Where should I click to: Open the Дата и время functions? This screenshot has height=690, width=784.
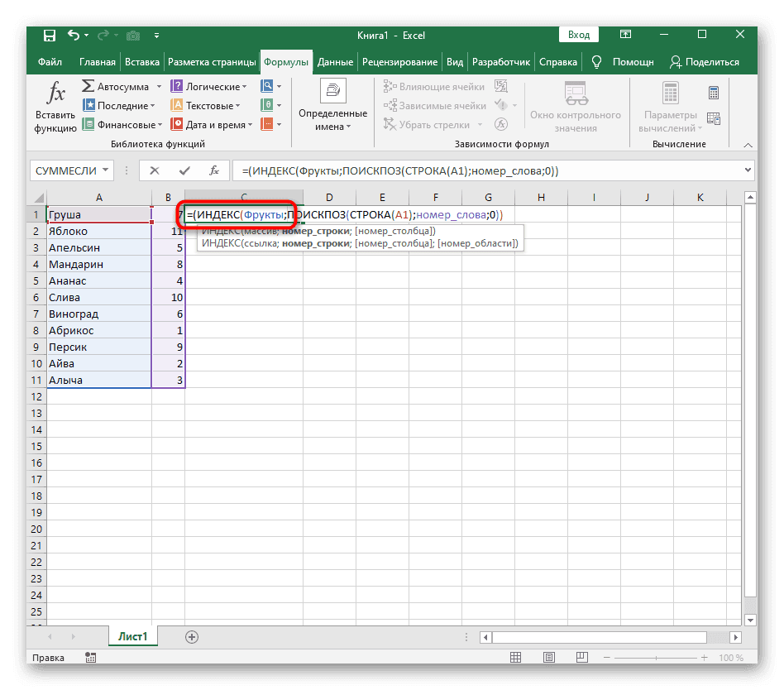[208, 125]
